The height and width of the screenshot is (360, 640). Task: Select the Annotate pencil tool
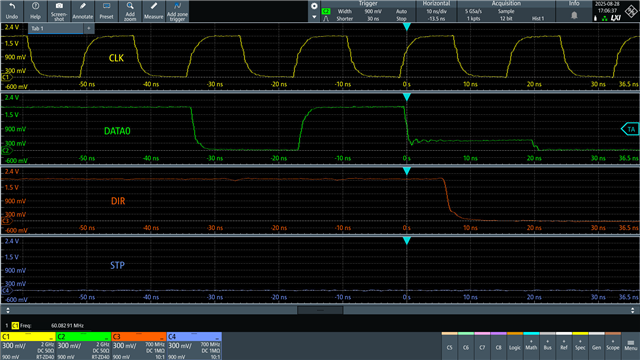(83, 11)
